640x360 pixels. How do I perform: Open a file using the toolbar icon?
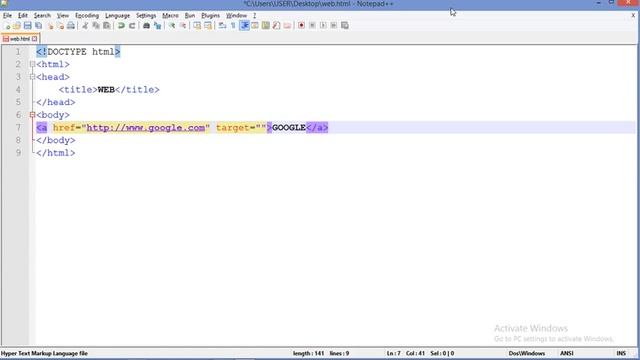click(17, 26)
